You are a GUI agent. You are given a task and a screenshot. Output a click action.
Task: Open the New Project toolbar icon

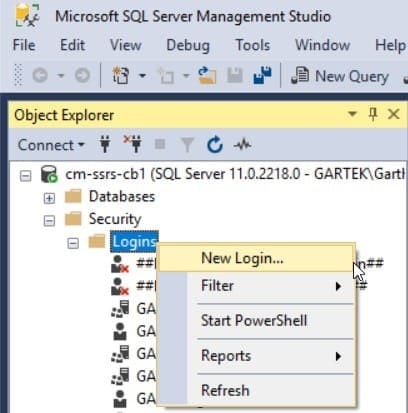120,75
